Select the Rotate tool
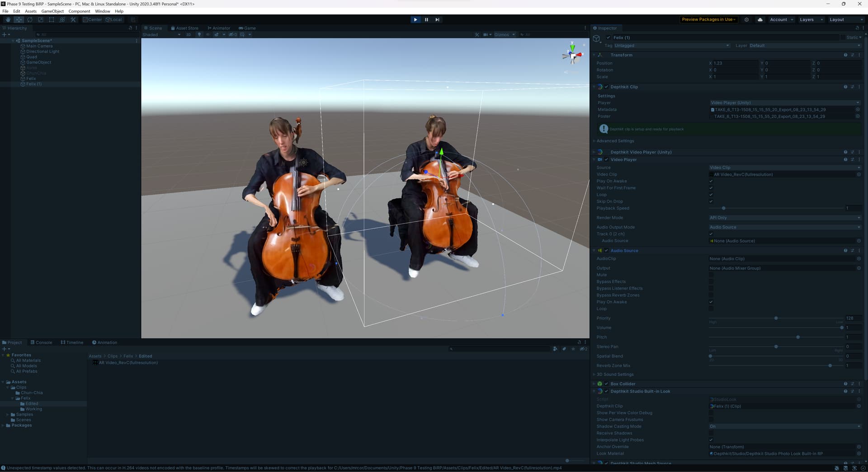Viewport: 868px width, 472px height. click(x=30, y=20)
